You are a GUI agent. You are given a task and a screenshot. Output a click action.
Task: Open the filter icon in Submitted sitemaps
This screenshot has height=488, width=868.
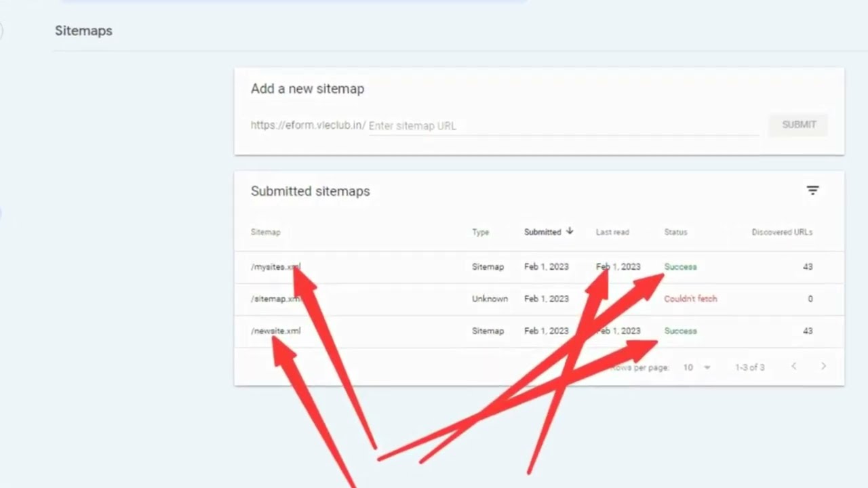pyautogui.click(x=812, y=190)
